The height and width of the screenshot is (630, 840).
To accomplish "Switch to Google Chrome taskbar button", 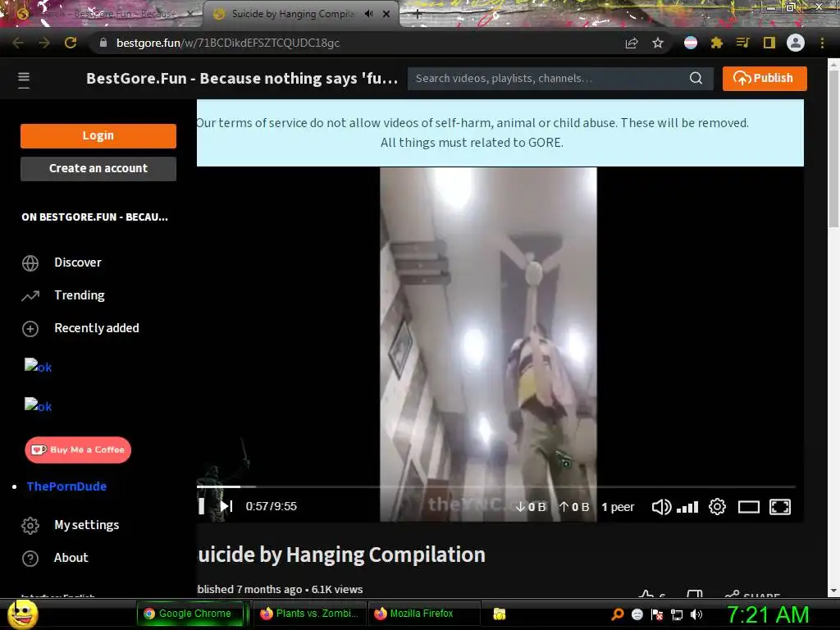I will (190, 614).
